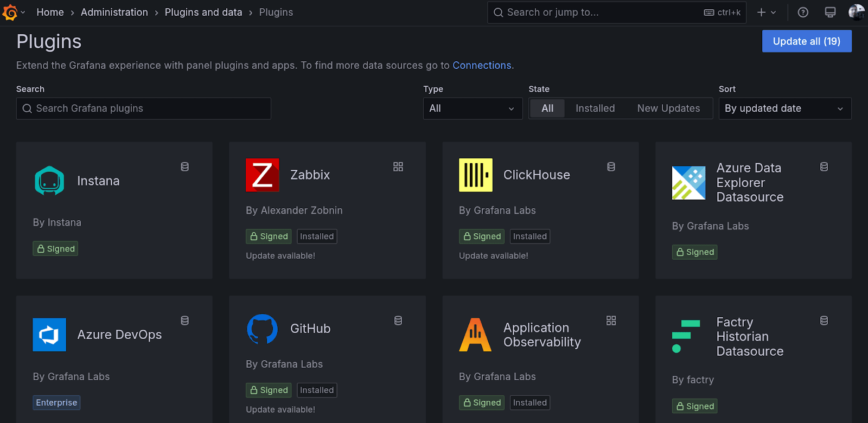Click Signed badge on Zabbix card
Image resolution: width=868 pixels, height=423 pixels.
269,236
